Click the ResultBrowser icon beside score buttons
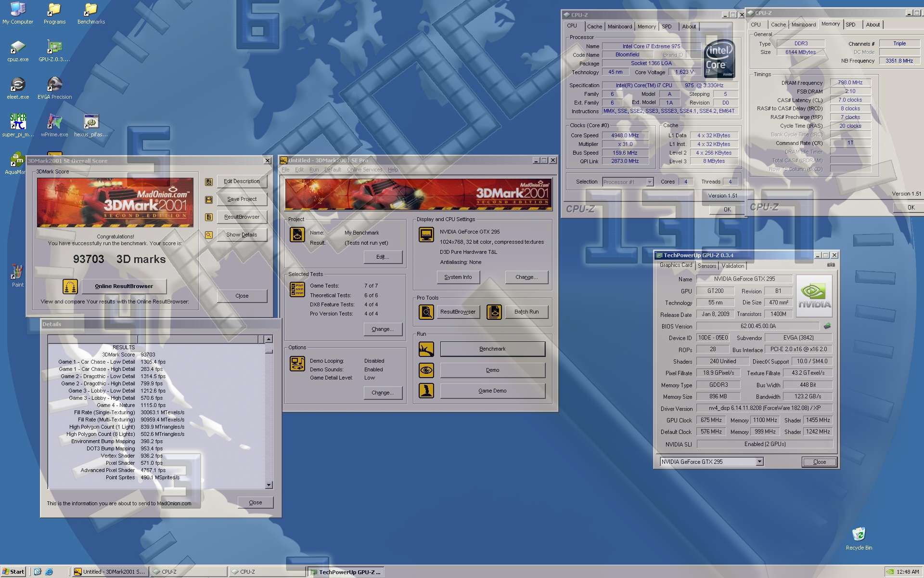Image resolution: width=924 pixels, height=578 pixels. 209,217
